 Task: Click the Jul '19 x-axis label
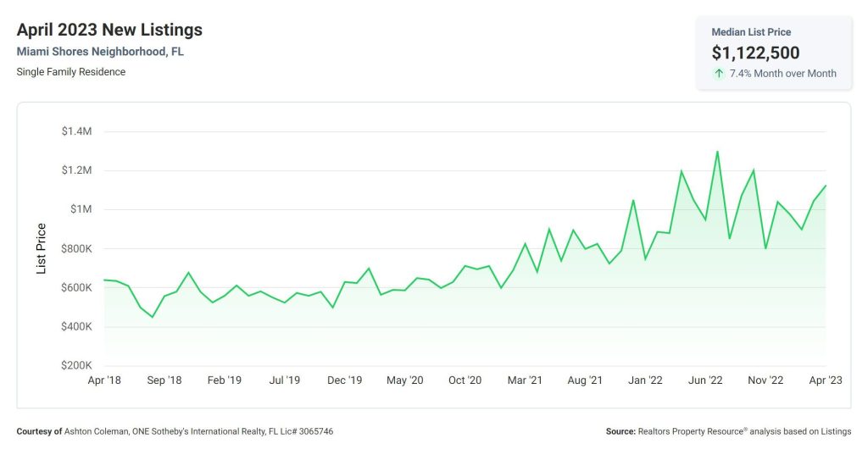point(285,380)
